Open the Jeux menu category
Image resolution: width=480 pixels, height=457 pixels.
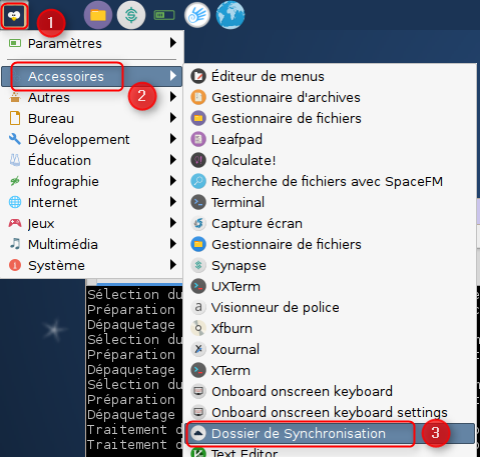[92, 223]
